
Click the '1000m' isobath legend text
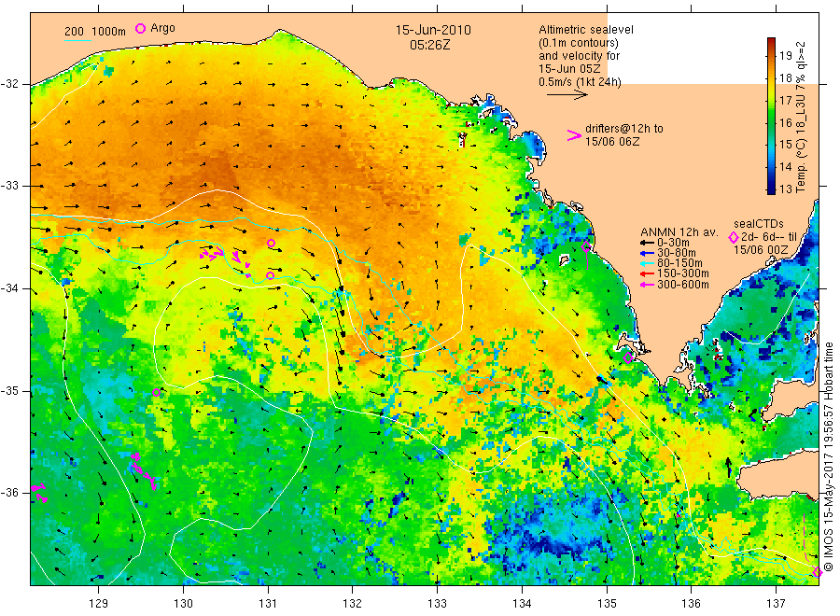coord(109,32)
